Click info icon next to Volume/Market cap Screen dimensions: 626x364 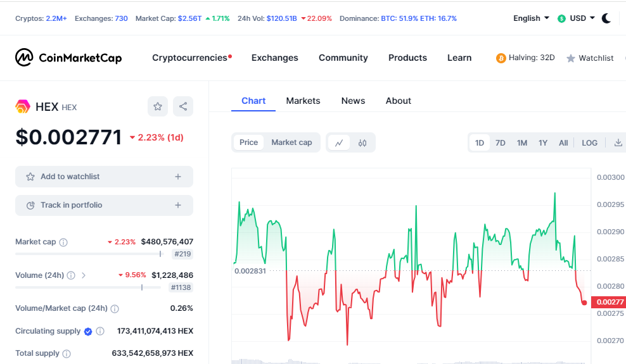point(115,309)
